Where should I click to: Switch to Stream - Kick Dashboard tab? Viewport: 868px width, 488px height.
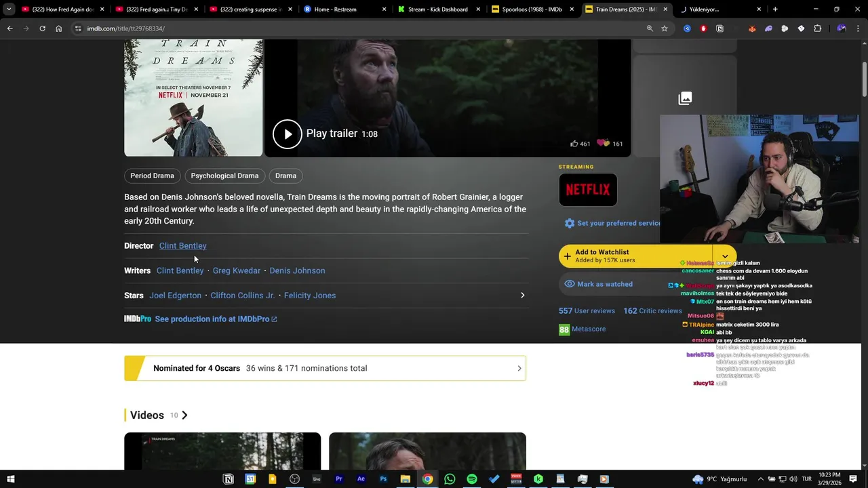438,9
